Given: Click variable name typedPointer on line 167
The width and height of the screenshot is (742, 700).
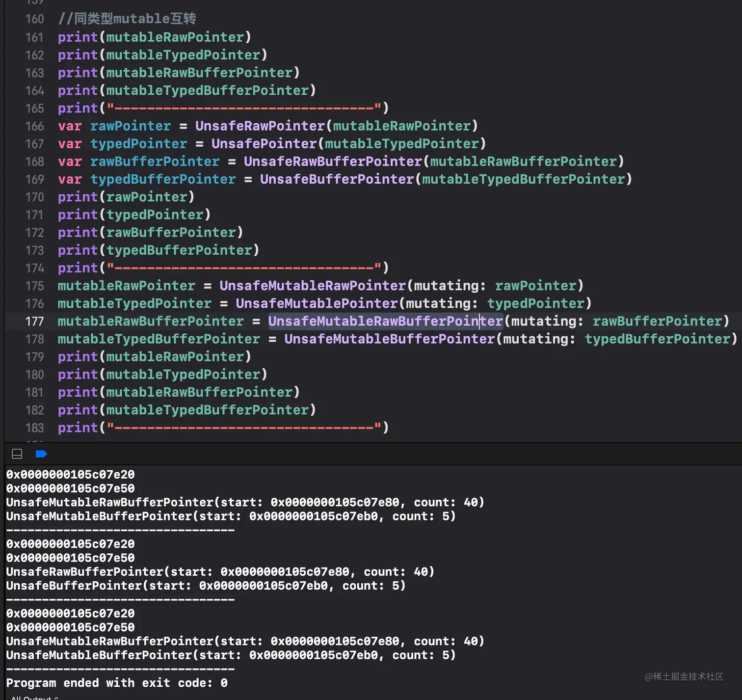Looking at the screenshot, I should click(139, 144).
